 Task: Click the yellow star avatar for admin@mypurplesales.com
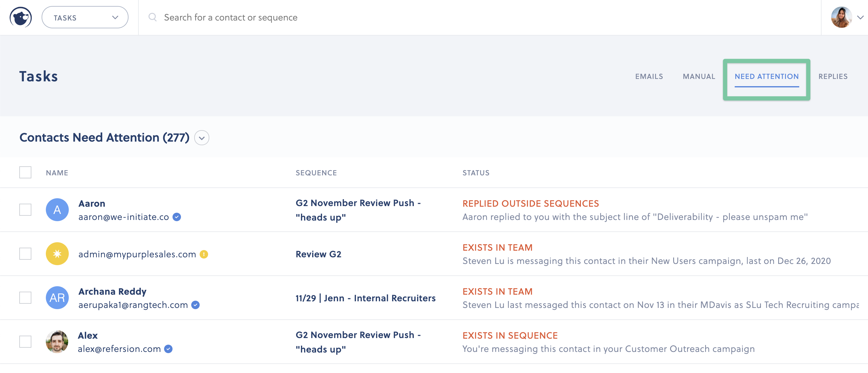click(x=57, y=254)
